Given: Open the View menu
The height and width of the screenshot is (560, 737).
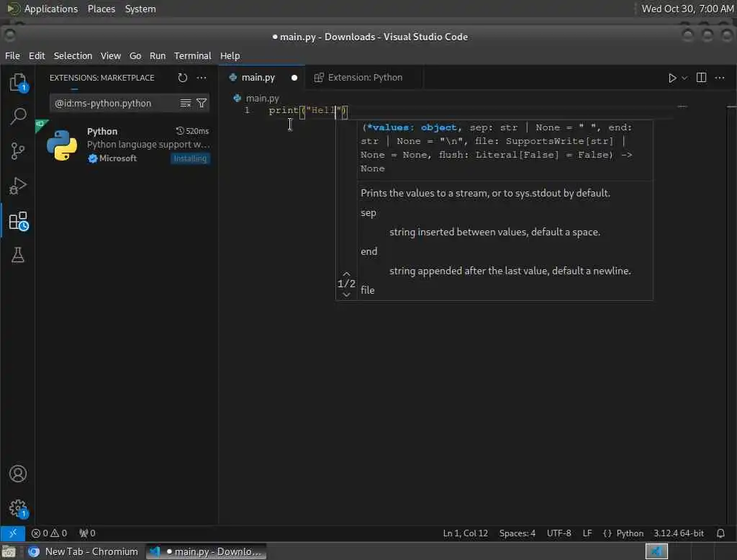Looking at the screenshot, I should (110, 55).
